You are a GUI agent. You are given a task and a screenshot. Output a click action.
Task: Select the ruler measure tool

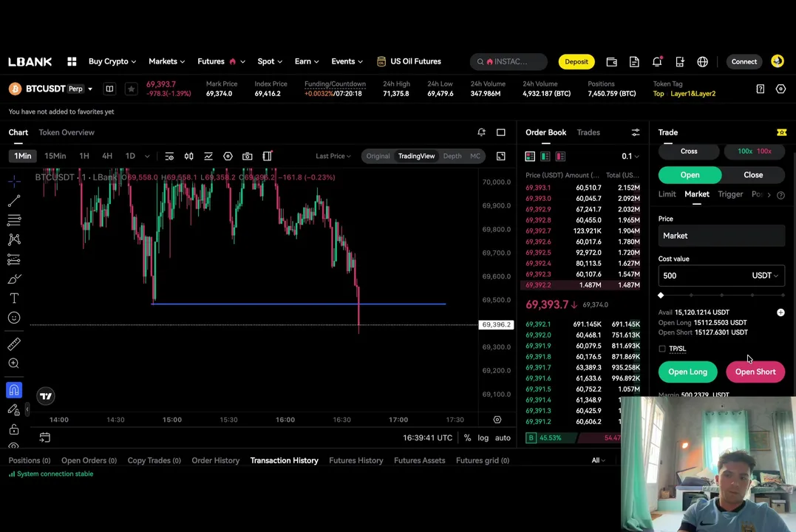[x=14, y=344]
